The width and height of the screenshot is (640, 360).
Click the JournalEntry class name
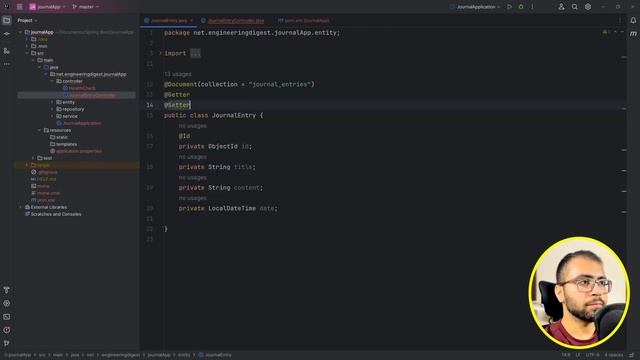tap(234, 116)
